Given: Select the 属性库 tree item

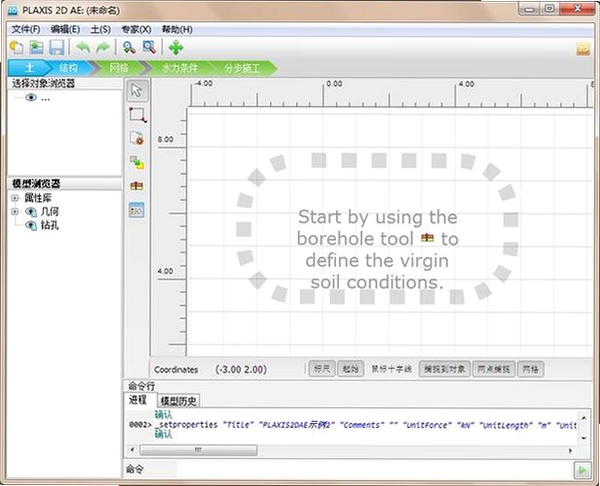Looking at the screenshot, I should pyautogui.click(x=38, y=198).
